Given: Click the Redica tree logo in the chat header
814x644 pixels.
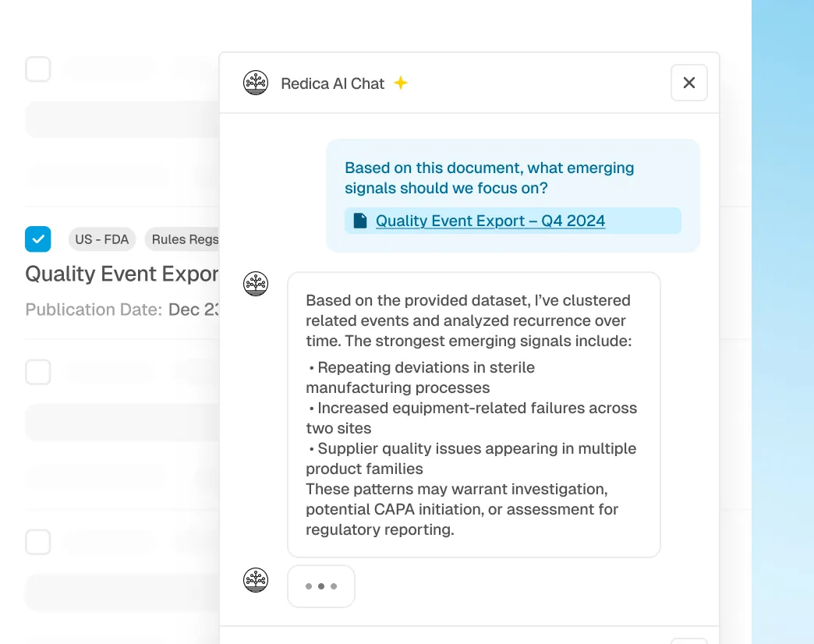Looking at the screenshot, I should point(255,82).
